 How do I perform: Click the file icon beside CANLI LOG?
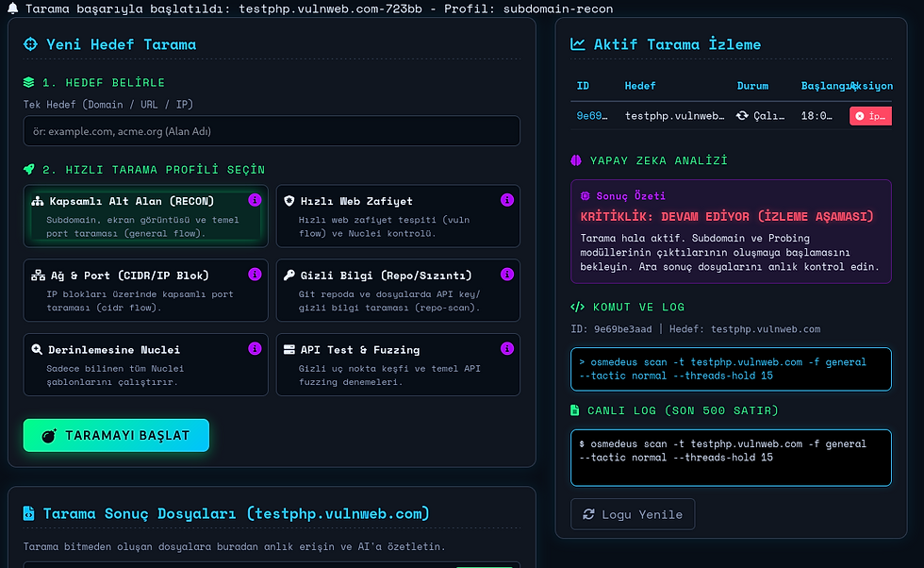click(x=575, y=409)
